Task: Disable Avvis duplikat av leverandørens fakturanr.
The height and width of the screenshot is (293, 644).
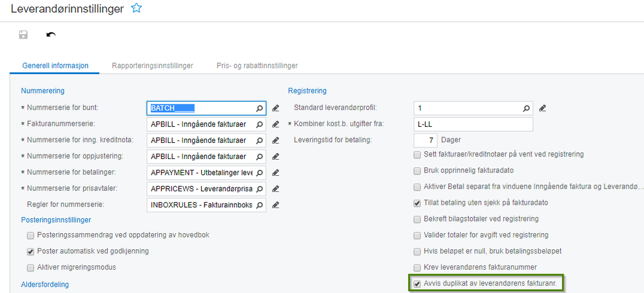Action: (x=417, y=283)
